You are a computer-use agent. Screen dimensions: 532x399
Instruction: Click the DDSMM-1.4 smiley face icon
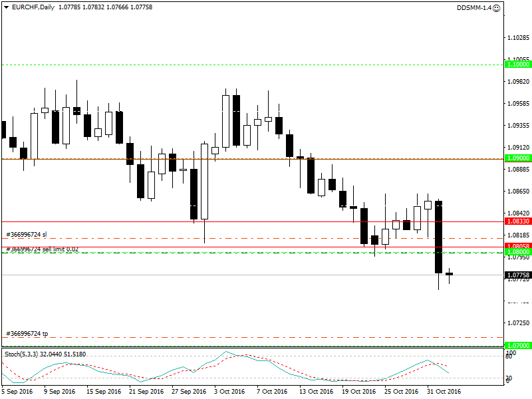(x=496, y=8)
